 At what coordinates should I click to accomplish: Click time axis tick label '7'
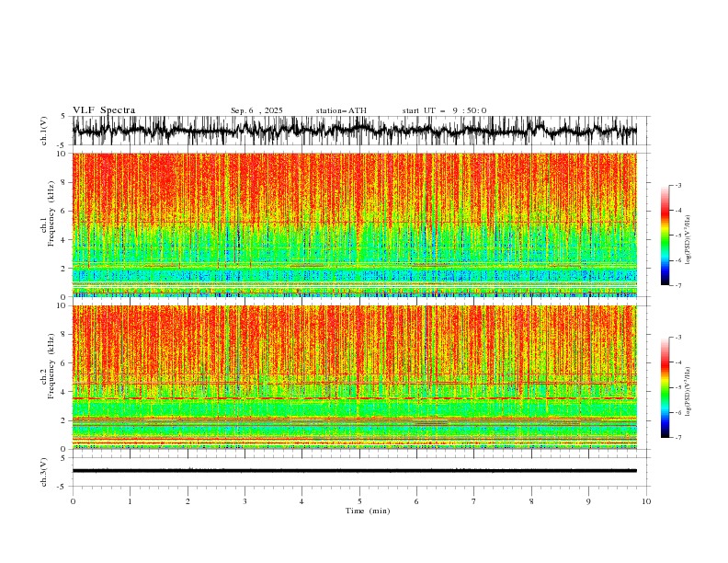tap(474, 501)
